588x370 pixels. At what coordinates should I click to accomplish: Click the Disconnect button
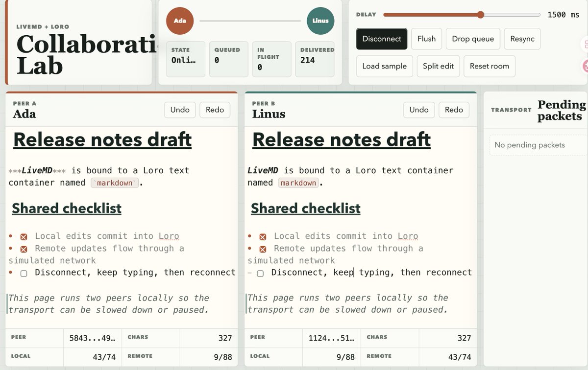[x=382, y=39]
